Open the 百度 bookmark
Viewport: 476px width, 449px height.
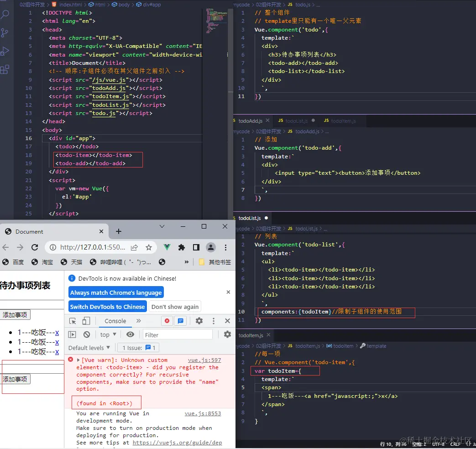[13, 262]
